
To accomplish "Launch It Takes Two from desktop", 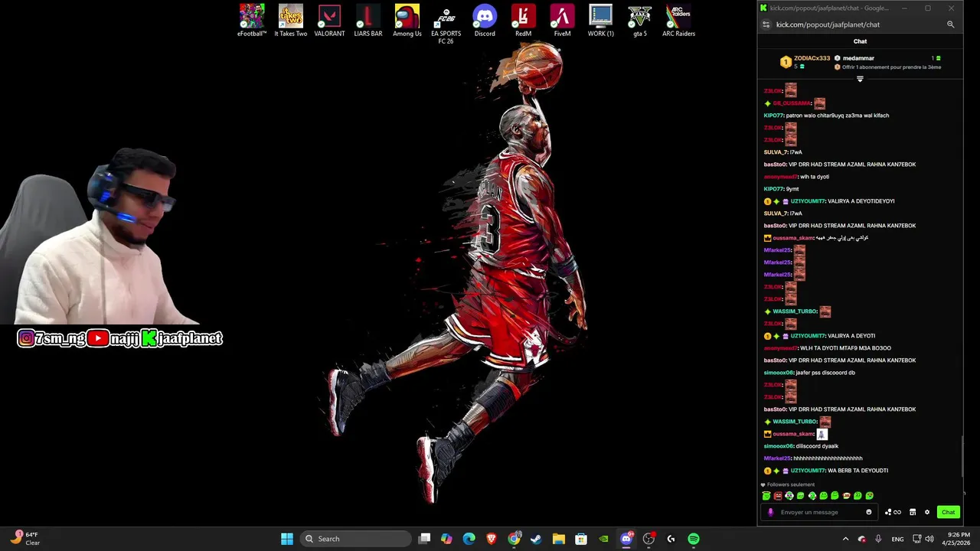I will (291, 21).
